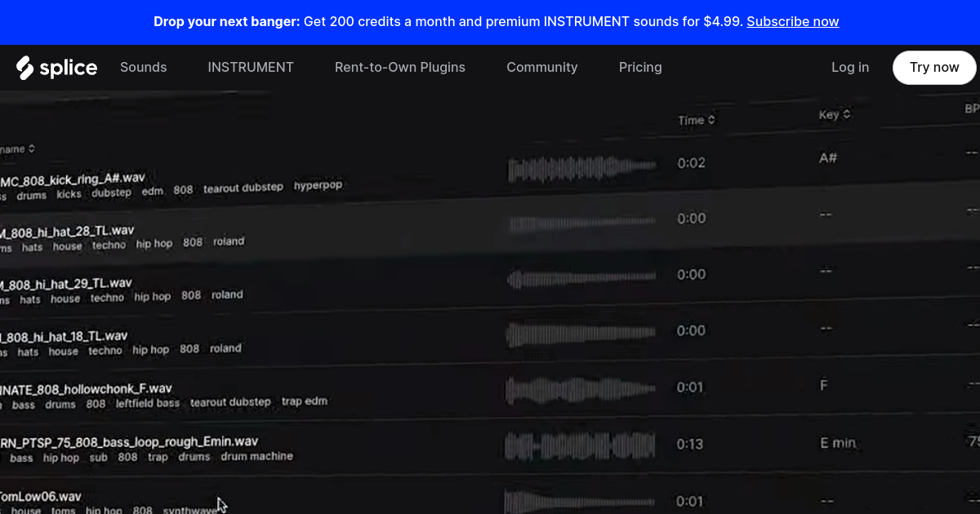Viewport: 980px width, 514px height.
Task: Select the TomLow06.wav file name
Action: 41,496
